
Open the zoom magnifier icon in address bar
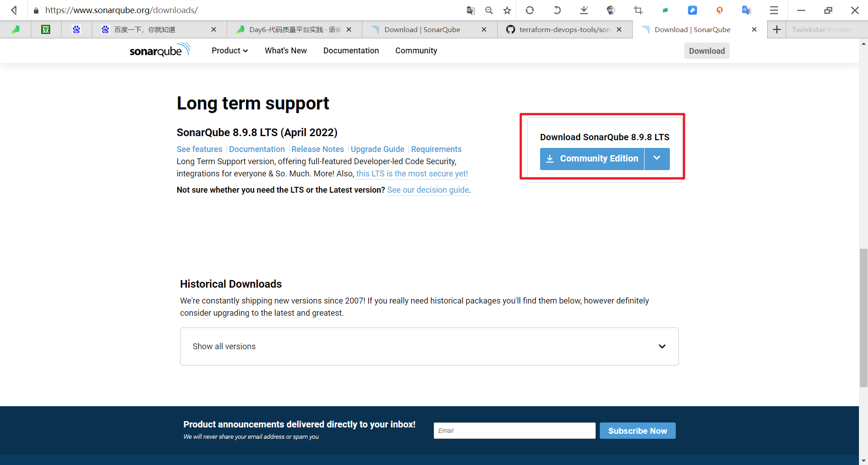(x=489, y=10)
